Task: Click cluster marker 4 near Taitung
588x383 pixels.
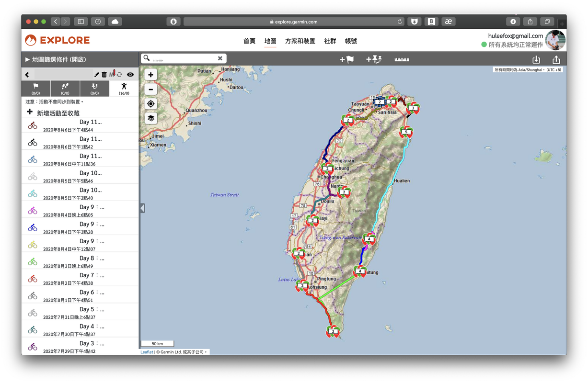Action: (359, 271)
